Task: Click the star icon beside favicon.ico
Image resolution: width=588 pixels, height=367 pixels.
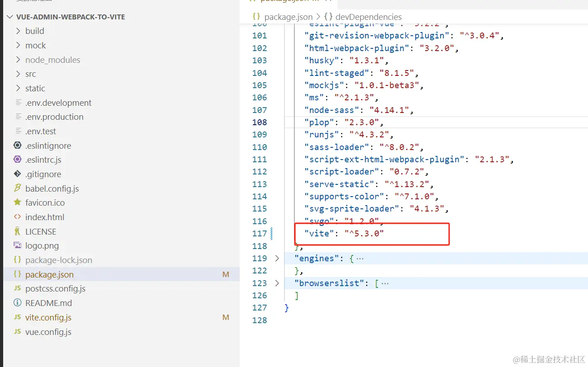Action: pyautogui.click(x=18, y=202)
